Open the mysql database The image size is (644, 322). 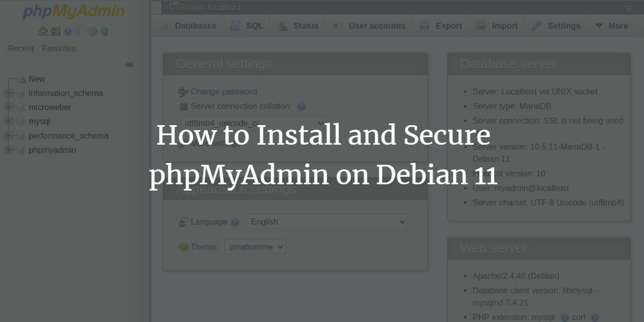tap(40, 121)
